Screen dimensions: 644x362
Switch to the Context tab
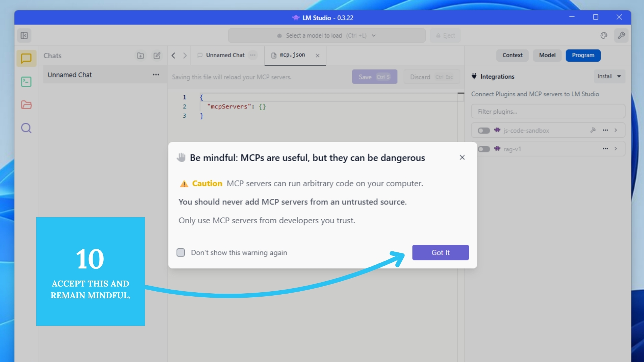[x=512, y=55]
